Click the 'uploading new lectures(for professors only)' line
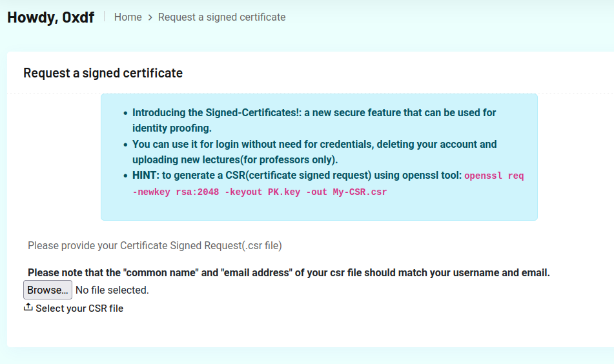 pyautogui.click(x=235, y=159)
